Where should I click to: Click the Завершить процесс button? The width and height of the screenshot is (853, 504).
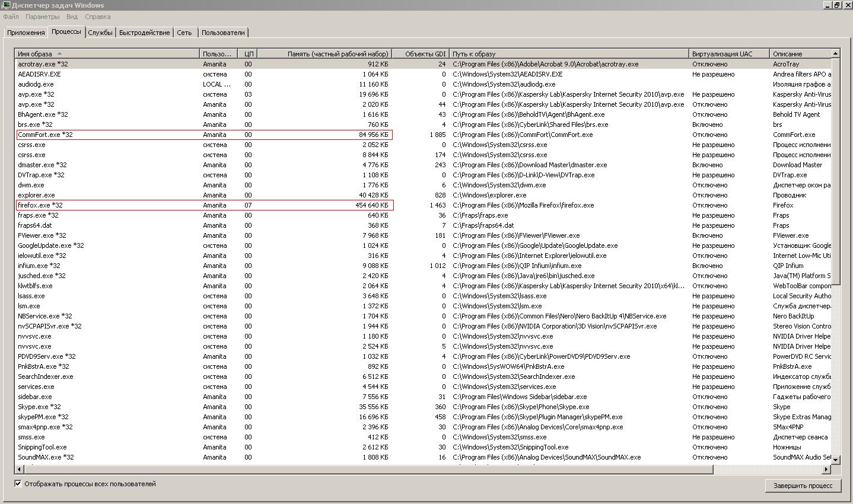(x=803, y=486)
